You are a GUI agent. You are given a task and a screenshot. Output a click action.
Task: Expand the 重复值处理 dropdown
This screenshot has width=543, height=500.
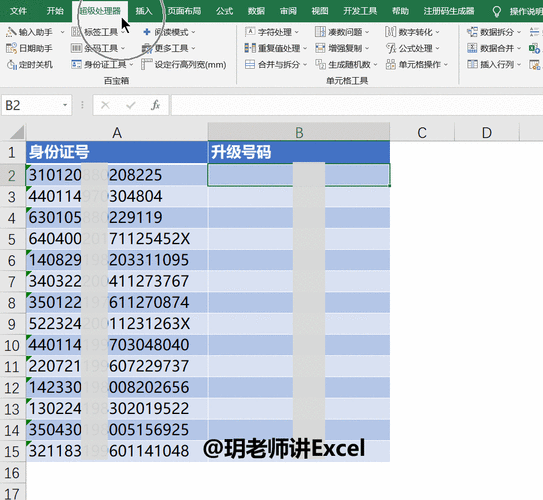click(305, 48)
